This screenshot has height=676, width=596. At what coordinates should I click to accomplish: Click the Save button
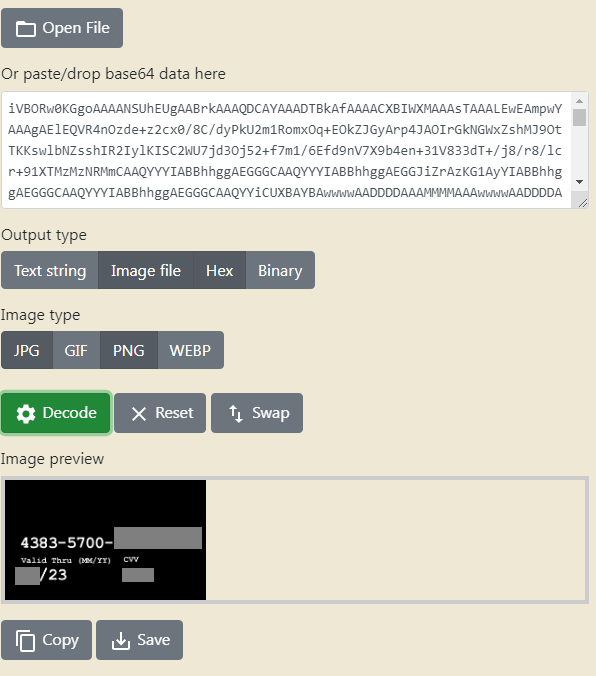click(x=139, y=640)
